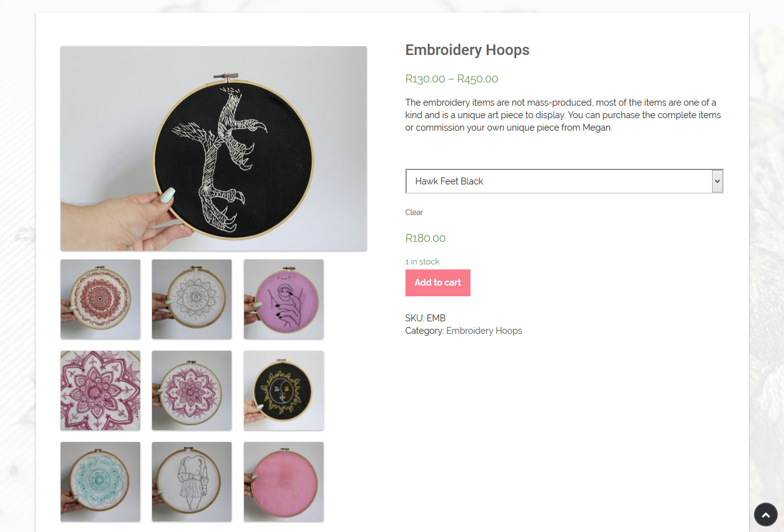Click the scroll-to-top arrow icon

point(765,514)
